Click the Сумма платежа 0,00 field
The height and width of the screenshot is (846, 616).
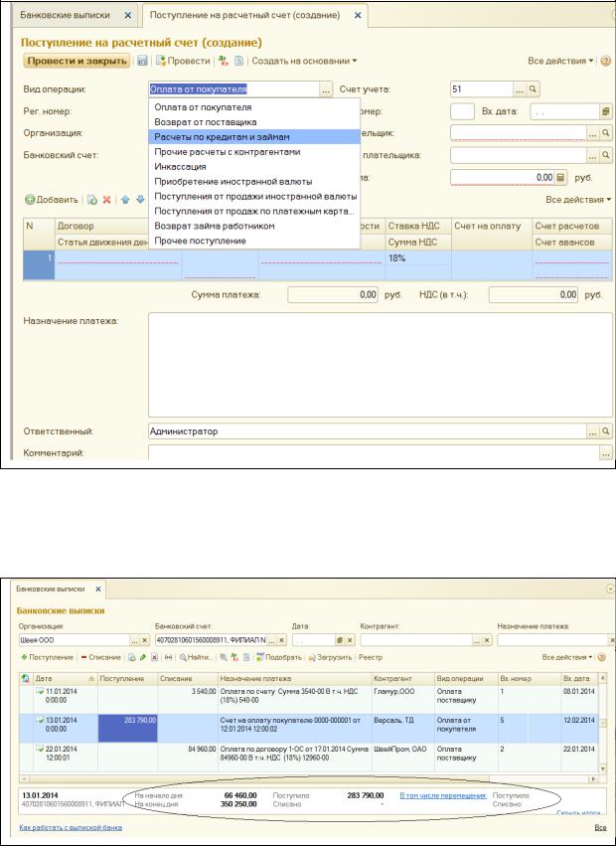tap(332, 295)
